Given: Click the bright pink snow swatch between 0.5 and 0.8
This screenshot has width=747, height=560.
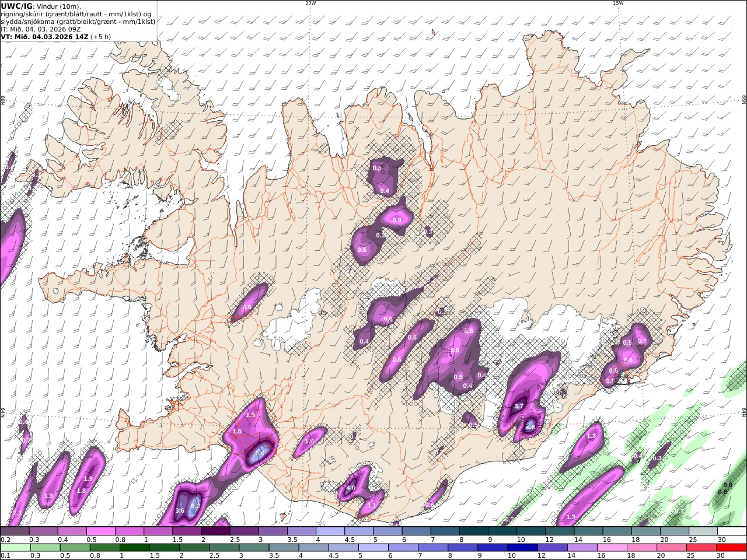Looking at the screenshot, I should (x=100, y=531).
